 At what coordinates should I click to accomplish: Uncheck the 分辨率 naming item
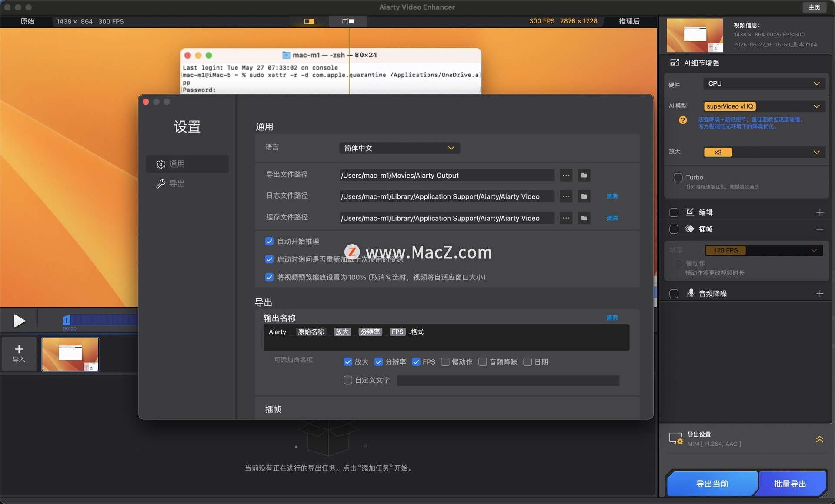[378, 362]
